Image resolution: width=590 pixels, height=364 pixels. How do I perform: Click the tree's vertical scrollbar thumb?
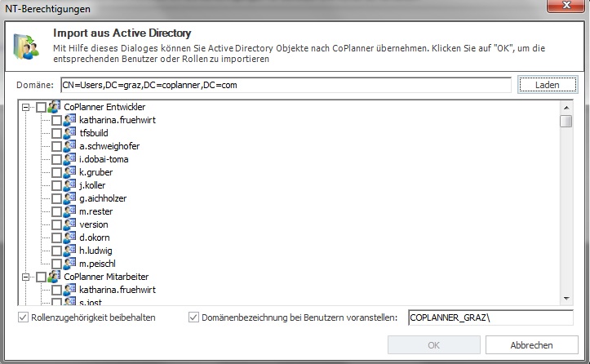pyautogui.click(x=566, y=122)
